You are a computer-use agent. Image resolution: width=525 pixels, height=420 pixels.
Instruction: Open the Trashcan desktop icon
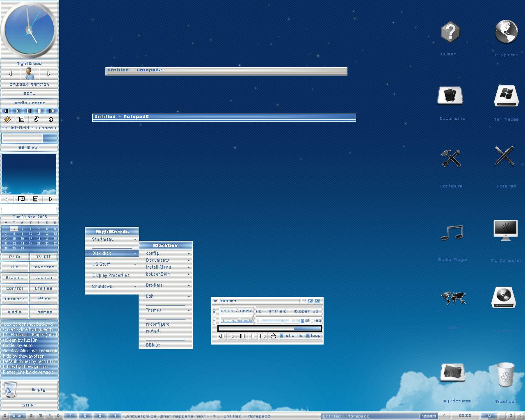506,374
